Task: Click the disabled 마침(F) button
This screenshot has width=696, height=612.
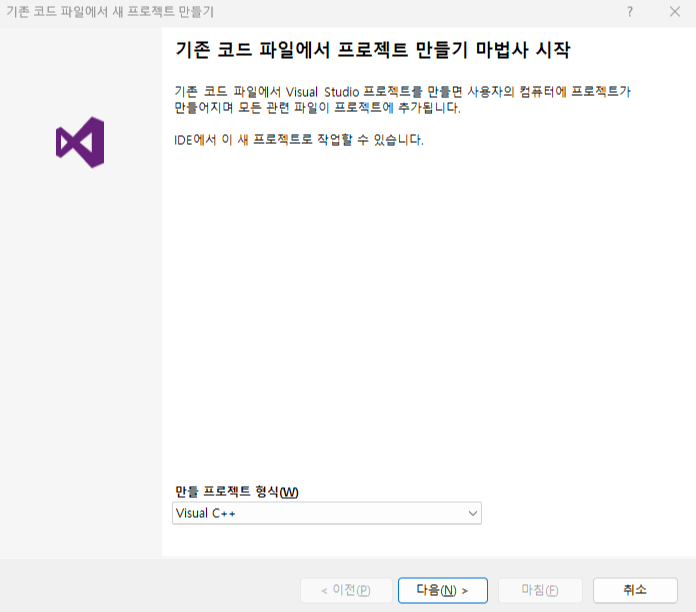Action: [x=540, y=590]
